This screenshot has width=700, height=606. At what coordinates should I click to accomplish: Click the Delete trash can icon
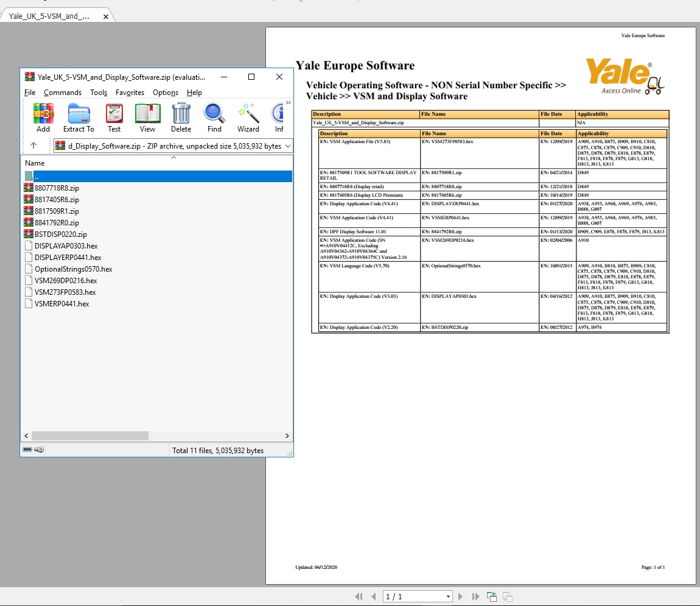point(181,118)
